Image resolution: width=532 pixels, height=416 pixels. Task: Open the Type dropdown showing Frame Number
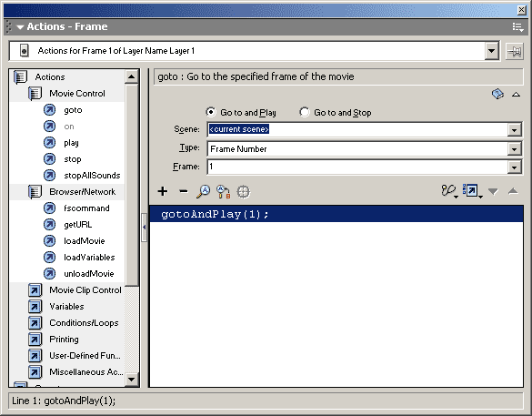click(x=515, y=148)
